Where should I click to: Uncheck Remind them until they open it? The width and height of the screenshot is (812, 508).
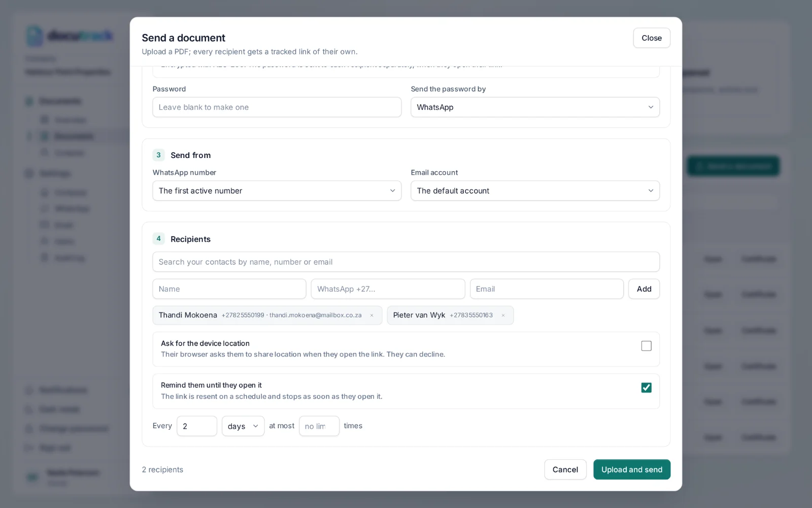pyautogui.click(x=646, y=388)
